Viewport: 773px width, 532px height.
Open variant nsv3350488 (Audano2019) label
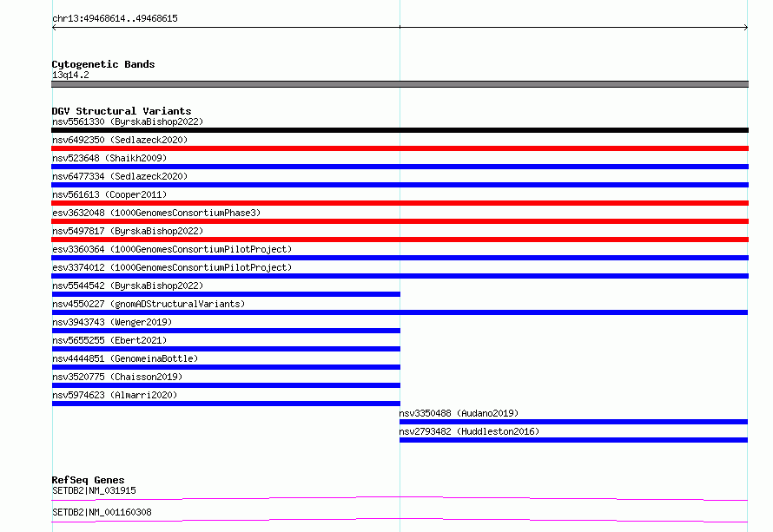tap(459, 413)
